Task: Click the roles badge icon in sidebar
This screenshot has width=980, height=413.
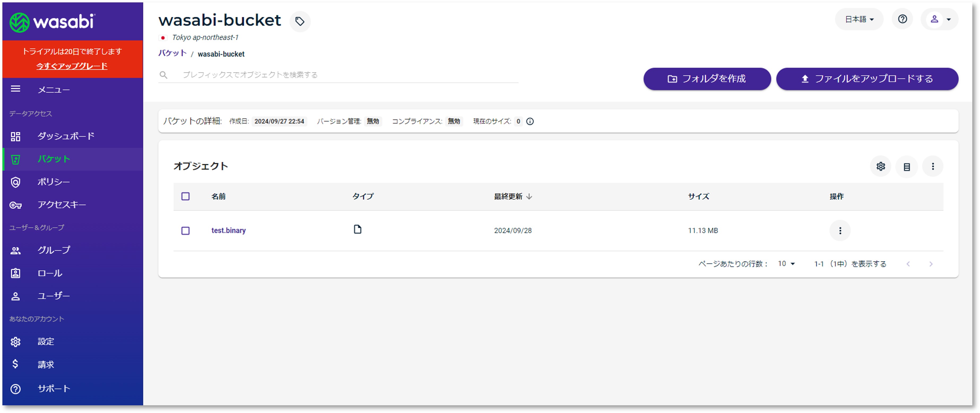Action: pyautogui.click(x=16, y=273)
